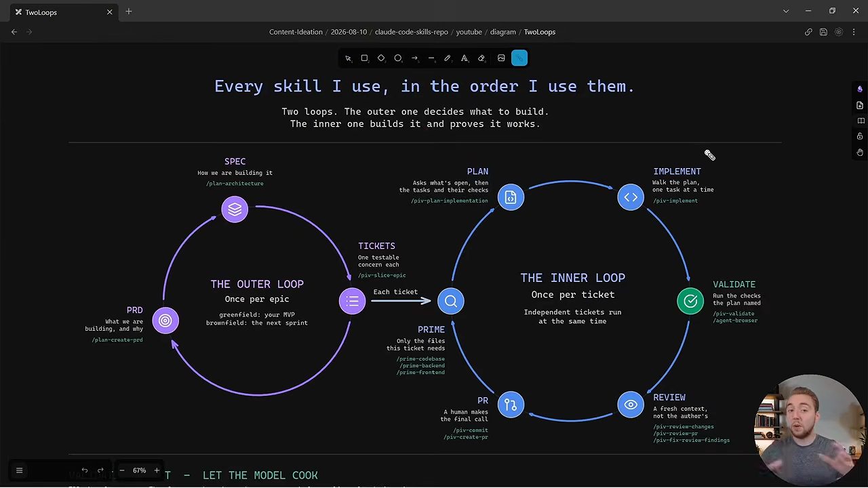Click the save disk icon in header

823,32
